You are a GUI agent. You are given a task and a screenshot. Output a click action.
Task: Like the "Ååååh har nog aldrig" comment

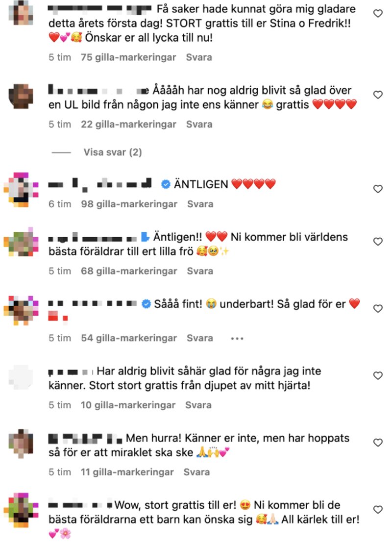click(378, 95)
